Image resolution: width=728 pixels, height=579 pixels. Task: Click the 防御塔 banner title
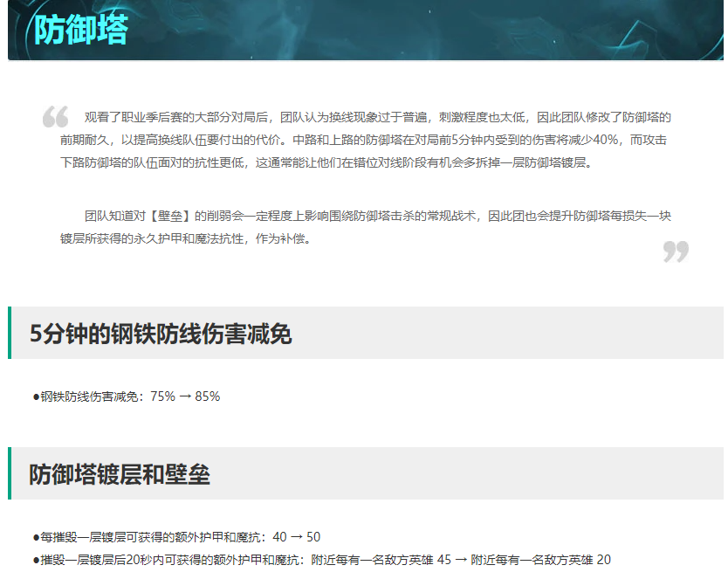point(81,30)
